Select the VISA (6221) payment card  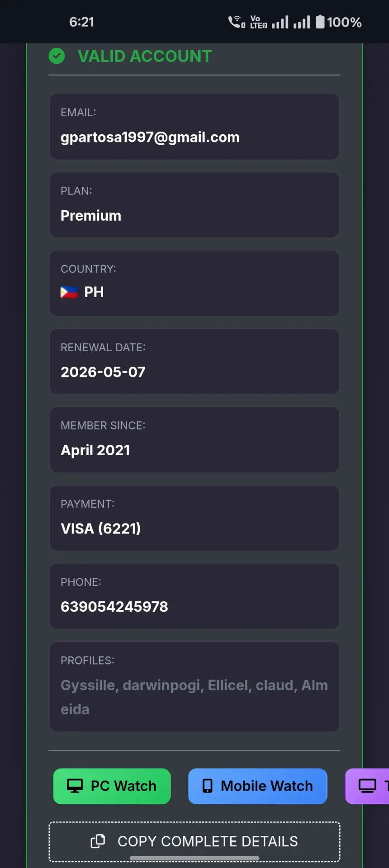(x=194, y=518)
